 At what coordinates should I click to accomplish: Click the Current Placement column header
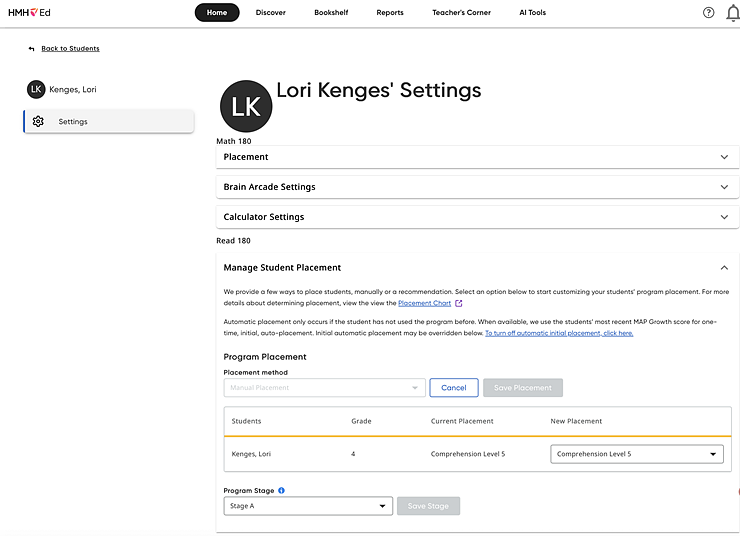[462, 421]
